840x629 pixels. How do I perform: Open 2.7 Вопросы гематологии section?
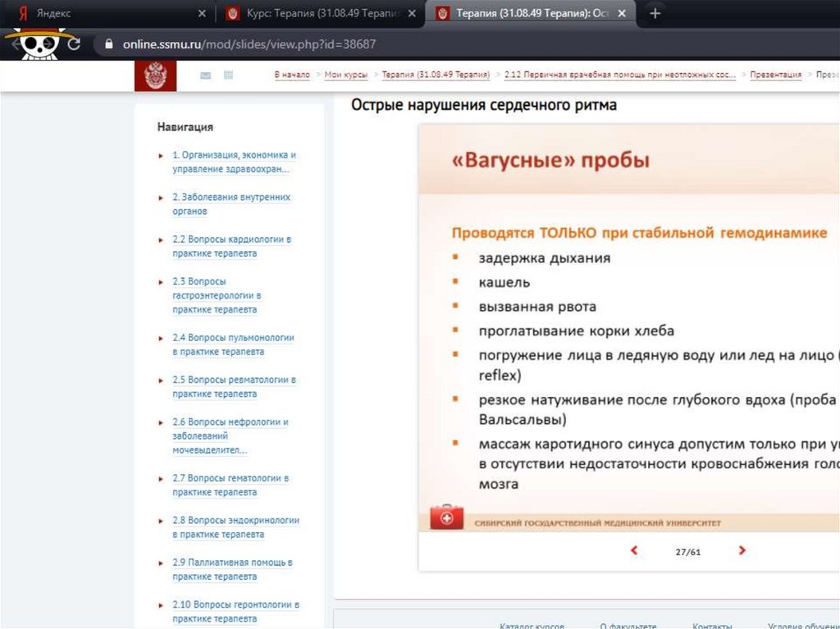pos(231,485)
